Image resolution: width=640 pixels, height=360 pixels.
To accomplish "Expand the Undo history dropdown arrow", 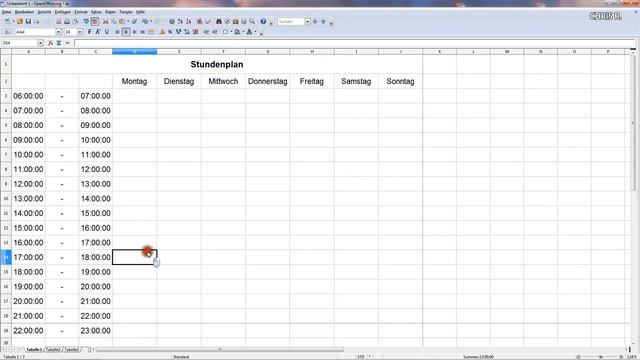I will click(x=151, y=21).
